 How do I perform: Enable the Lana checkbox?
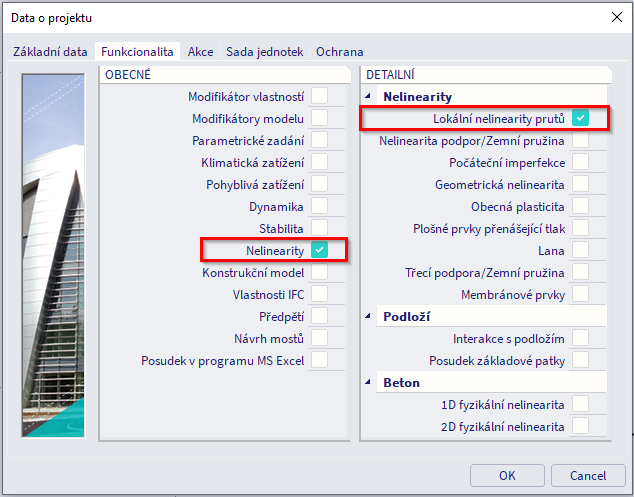pos(580,251)
